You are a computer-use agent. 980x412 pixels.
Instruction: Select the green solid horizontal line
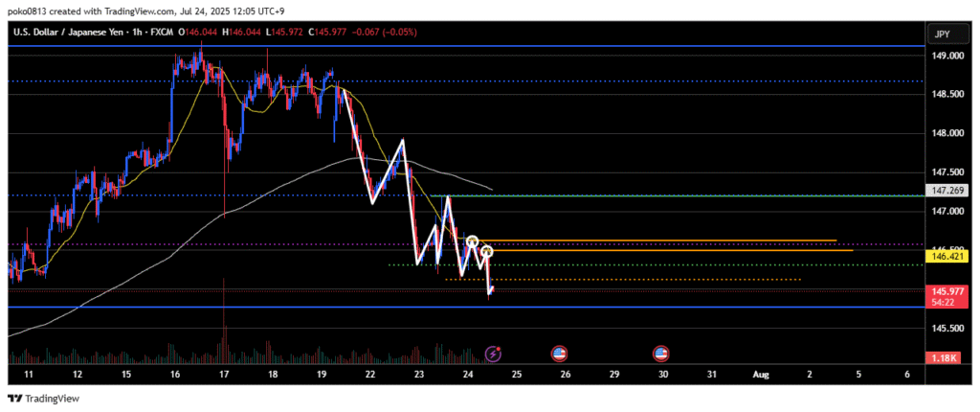670,195
